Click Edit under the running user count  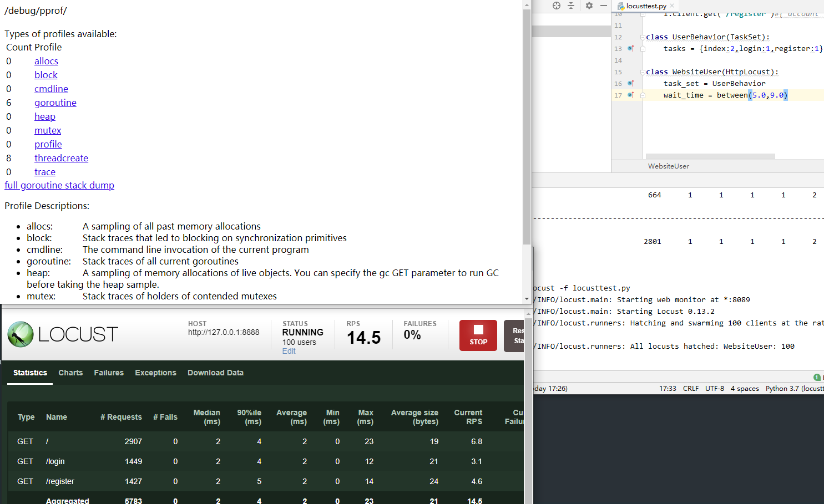(289, 351)
